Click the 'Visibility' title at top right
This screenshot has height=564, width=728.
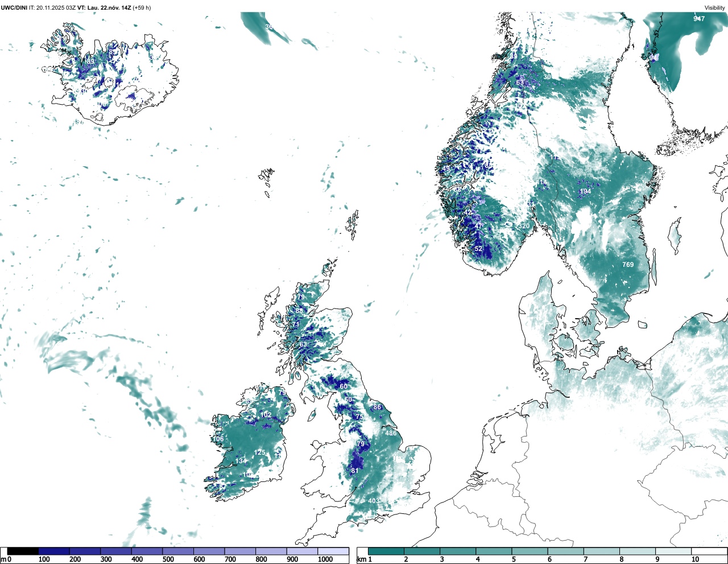(714, 7)
